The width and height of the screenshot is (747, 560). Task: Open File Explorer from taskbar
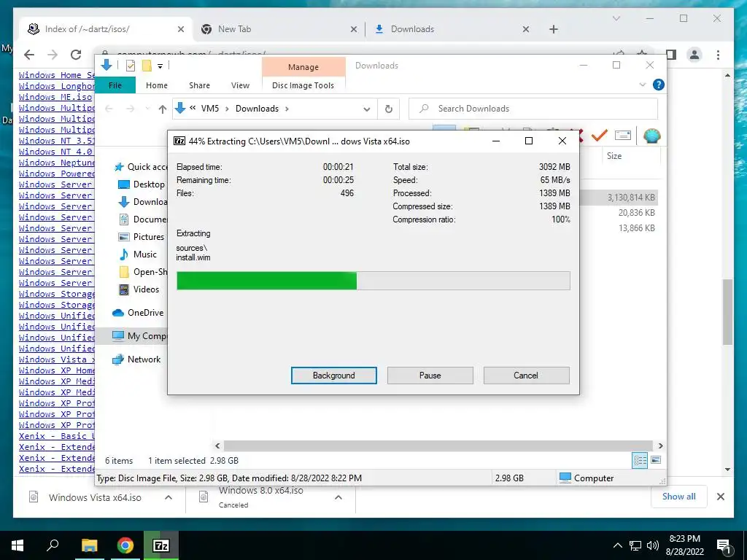pyautogui.click(x=89, y=545)
